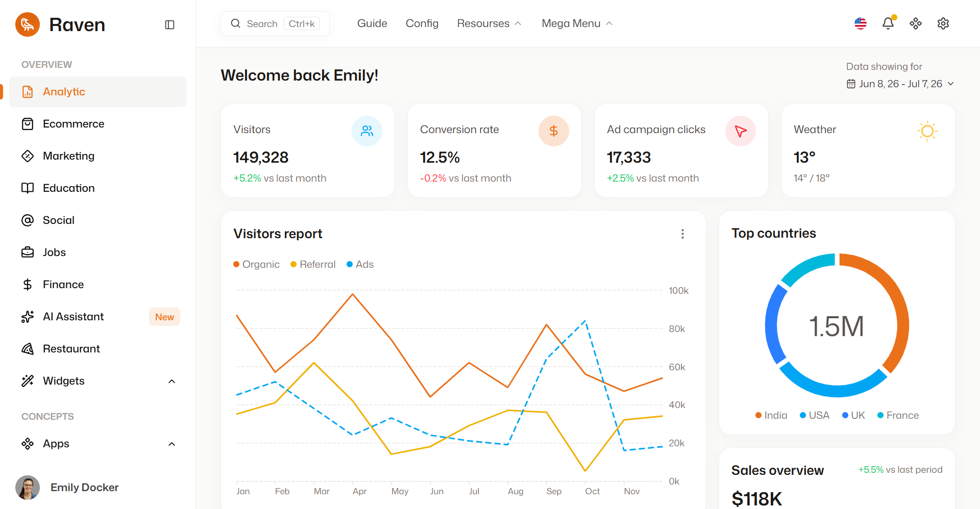Click the Search input field
980x509 pixels.
coord(275,23)
